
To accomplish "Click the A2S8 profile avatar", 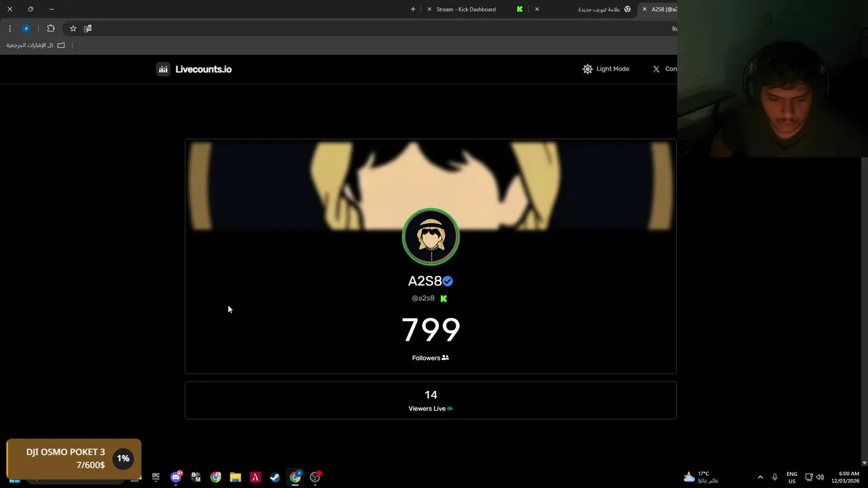I will click(431, 237).
